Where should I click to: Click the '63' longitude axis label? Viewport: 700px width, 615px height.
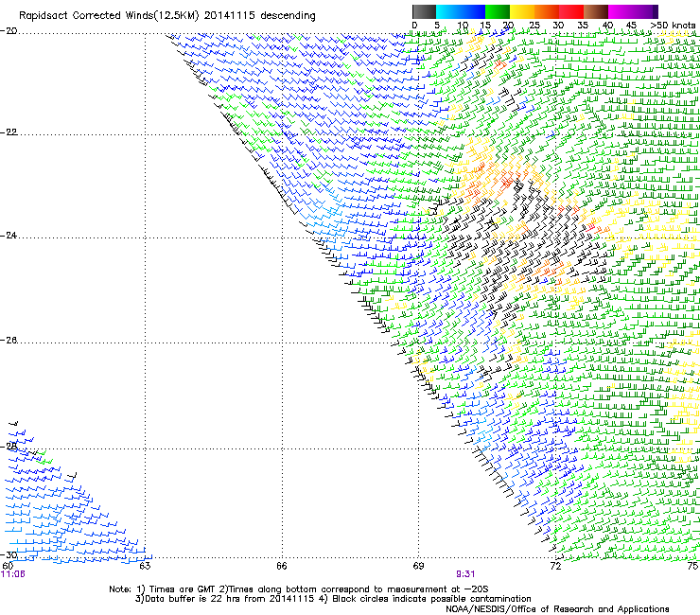[x=145, y=566]
